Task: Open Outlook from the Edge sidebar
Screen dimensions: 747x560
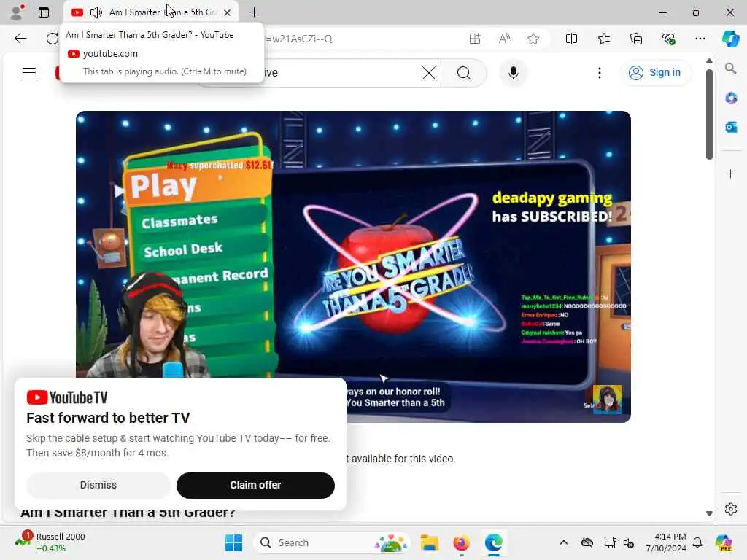Action: point(731,127)
